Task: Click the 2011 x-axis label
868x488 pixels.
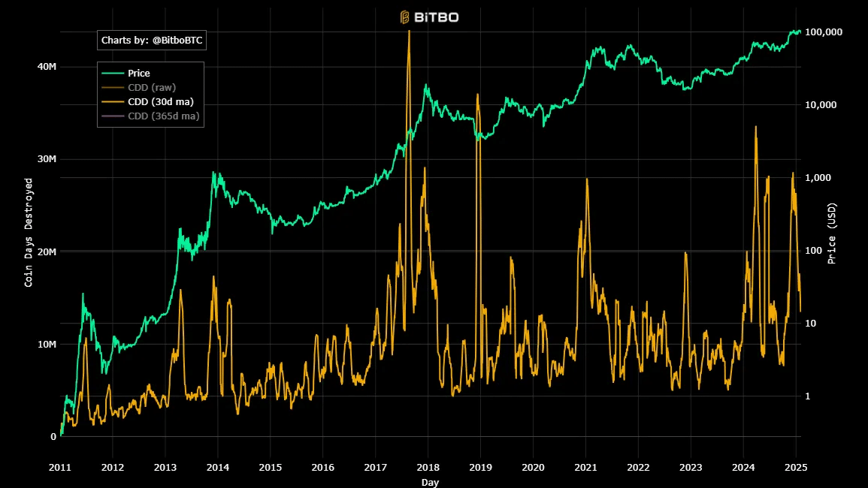Action: [x=60, y=468]
